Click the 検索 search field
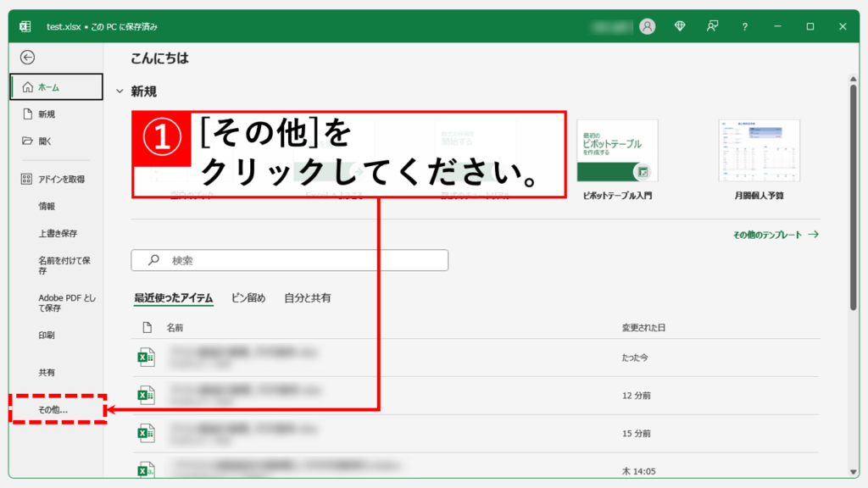868x488 pixels. [x=289, y=260]
